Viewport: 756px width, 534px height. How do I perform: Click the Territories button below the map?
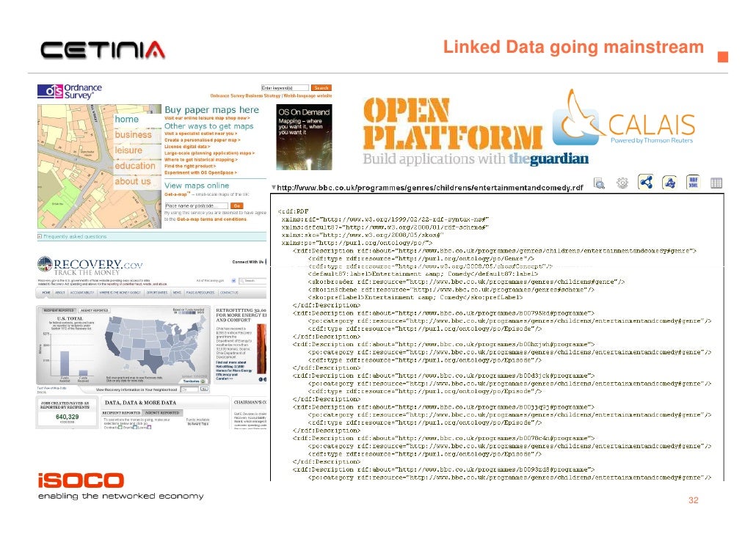[x=194, y=381]
